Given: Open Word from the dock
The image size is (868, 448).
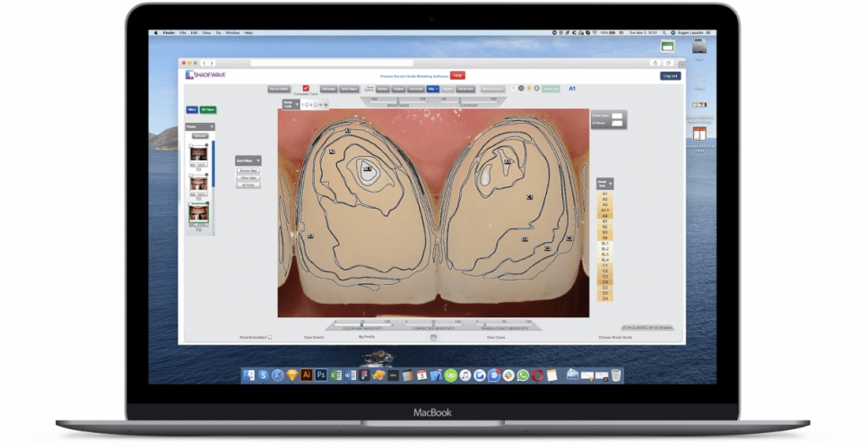Looking at the screenshot, I should (351, 375).
